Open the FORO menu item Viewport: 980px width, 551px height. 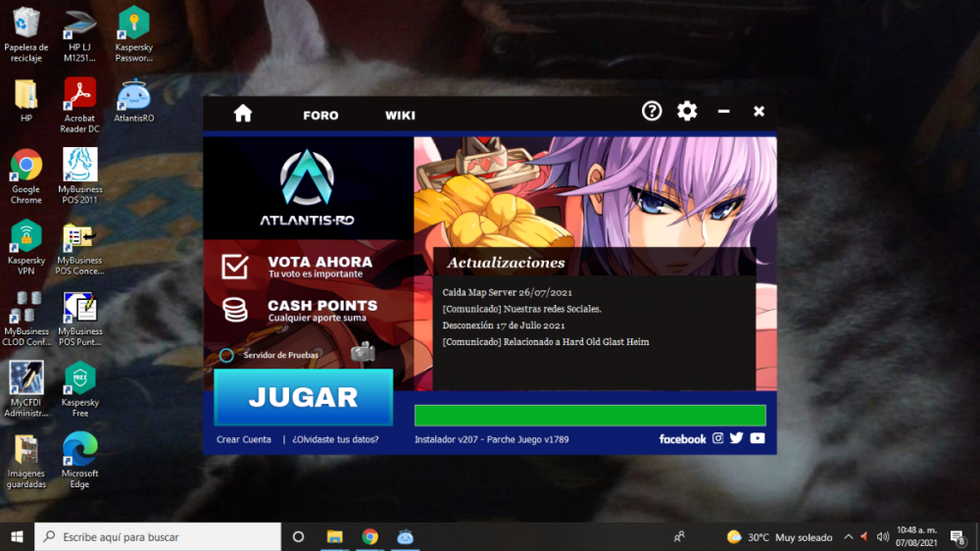tap(320, 116)
